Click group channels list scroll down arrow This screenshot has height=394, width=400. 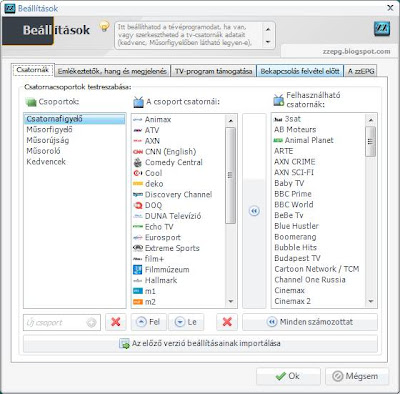[x=230, y=301]
